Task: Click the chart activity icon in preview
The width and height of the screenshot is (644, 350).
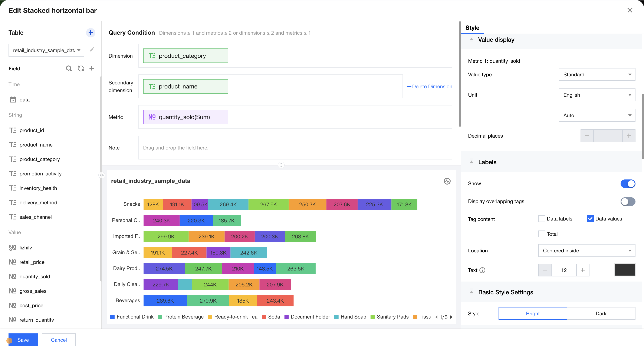Action: (x=447, y=181)
